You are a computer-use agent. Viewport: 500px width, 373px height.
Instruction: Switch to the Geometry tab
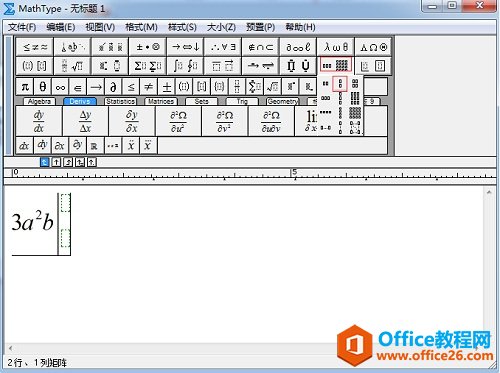click(x=283, y=101)
